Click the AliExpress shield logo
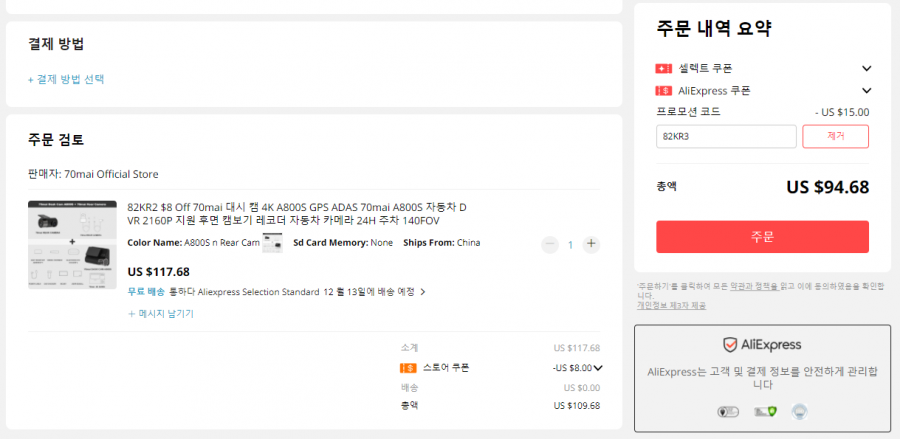Image resolution: width=900 pixels, height=439 pixels. click(730, 345)
